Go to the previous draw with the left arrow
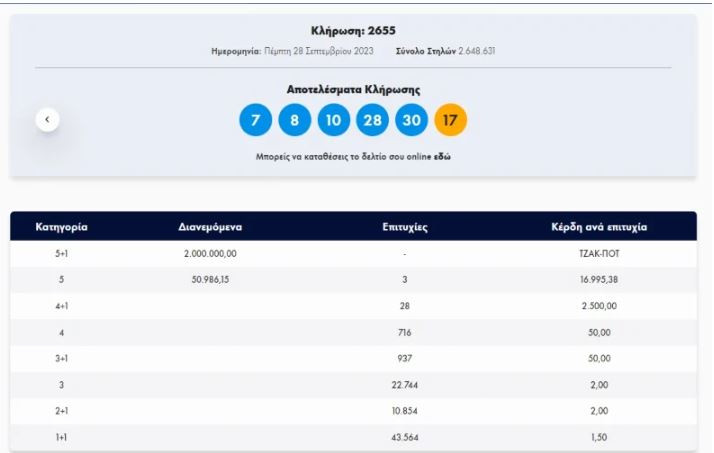The width and height of the screenshot is (714, 453). tap(47, 120)
